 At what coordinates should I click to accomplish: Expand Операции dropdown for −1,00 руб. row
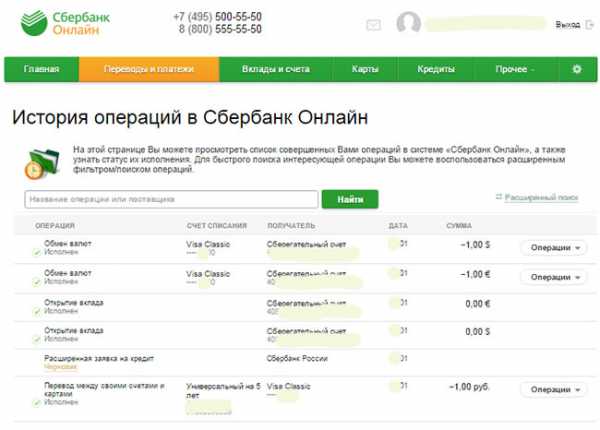point(554,390)
